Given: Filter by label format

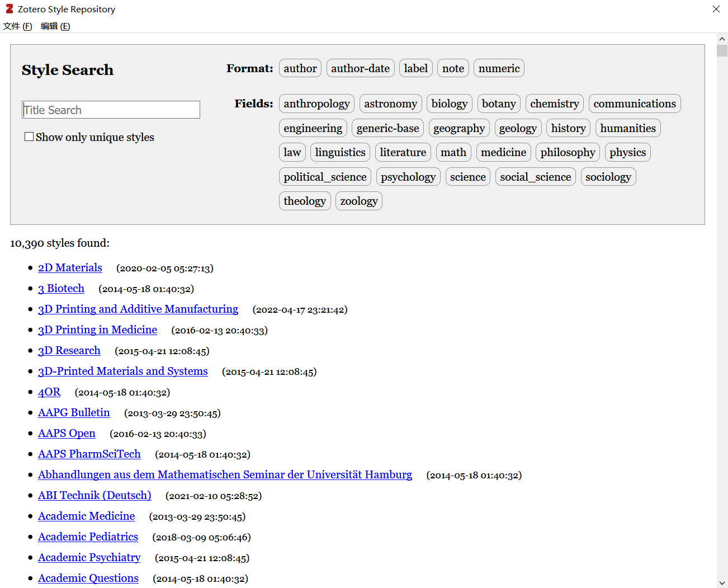Looking at the screenshot, I should tap(416, 68).
